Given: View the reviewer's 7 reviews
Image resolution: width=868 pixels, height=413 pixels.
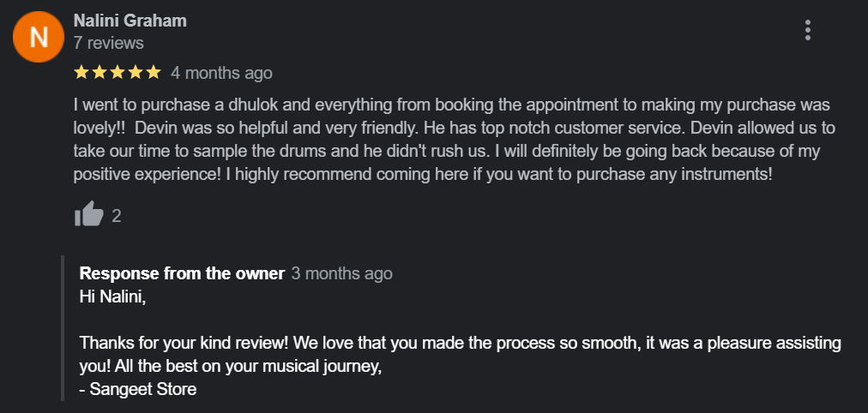Looking at the screenshot, I should tap(108, 42).
